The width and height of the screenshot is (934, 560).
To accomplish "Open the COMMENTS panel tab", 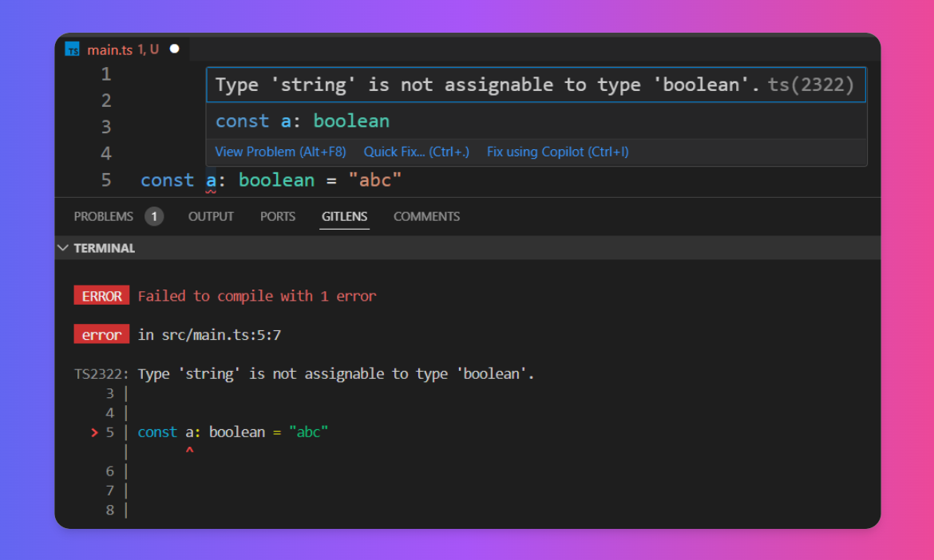I will (x=426, y=217).
